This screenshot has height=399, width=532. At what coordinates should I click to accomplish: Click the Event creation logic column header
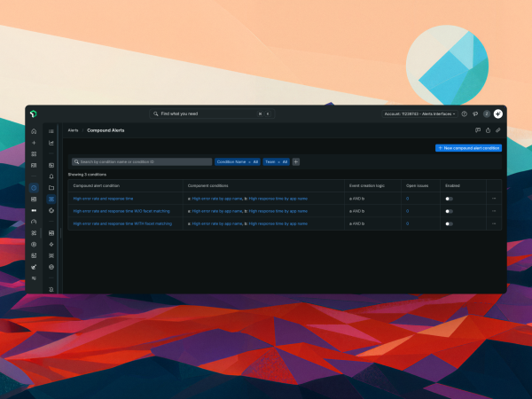(367, 186)
